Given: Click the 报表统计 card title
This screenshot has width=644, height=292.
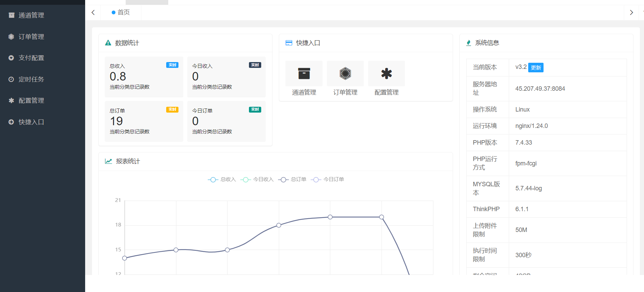Looking at the screenshot, I should point(128,161).
